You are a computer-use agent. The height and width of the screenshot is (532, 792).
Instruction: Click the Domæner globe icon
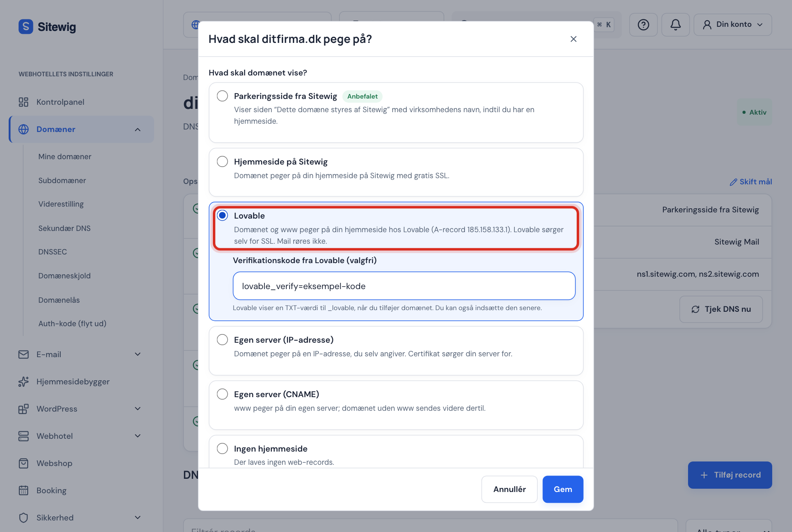24,129
